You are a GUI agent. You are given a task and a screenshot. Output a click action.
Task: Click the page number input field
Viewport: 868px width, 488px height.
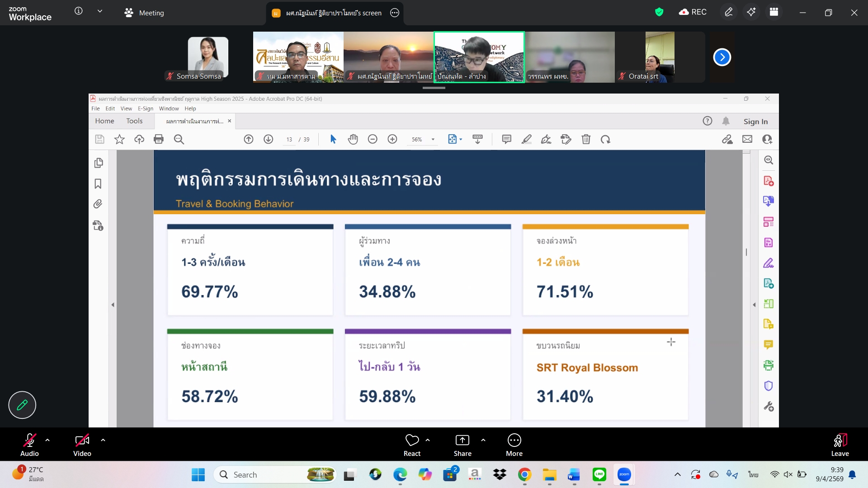pos(289,140)
